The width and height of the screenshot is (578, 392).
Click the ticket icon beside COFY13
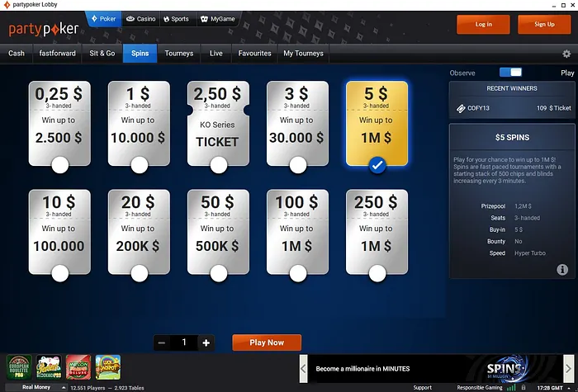click(461, 108)
